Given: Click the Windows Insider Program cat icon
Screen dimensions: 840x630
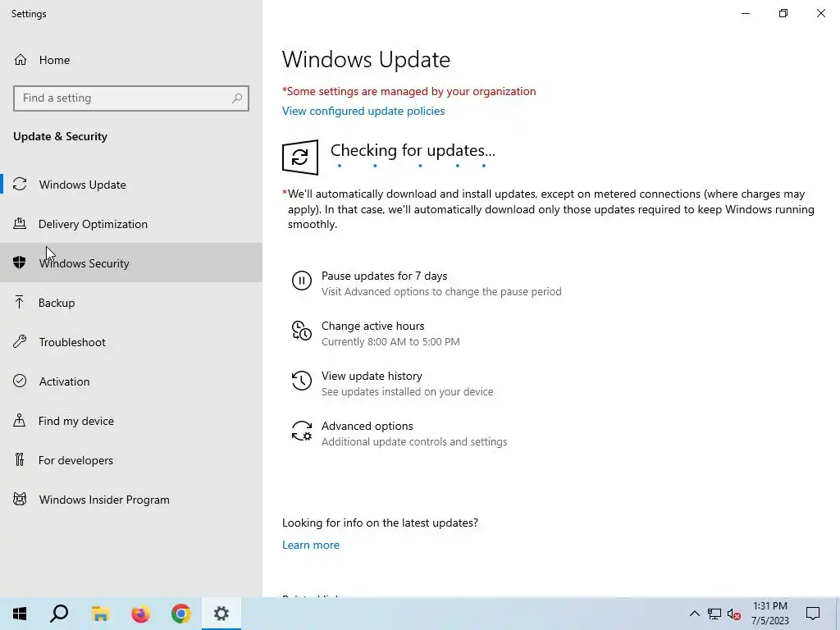Looking at the screenshot, I should [20, 500].
